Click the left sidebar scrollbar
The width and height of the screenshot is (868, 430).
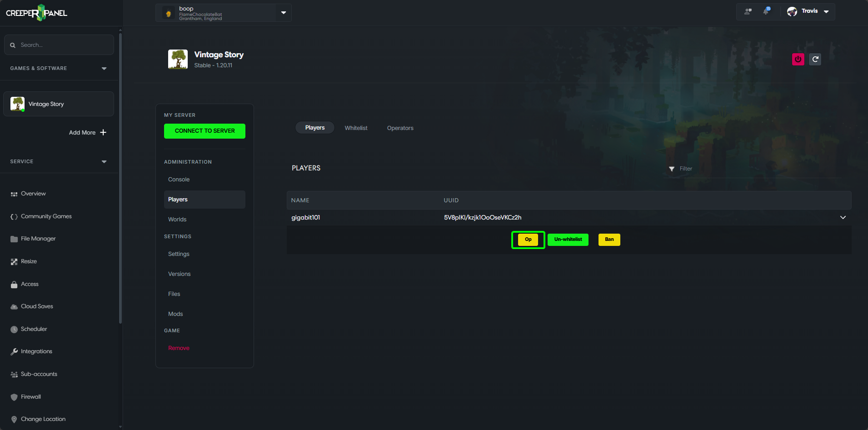click(x=120, y=177)
